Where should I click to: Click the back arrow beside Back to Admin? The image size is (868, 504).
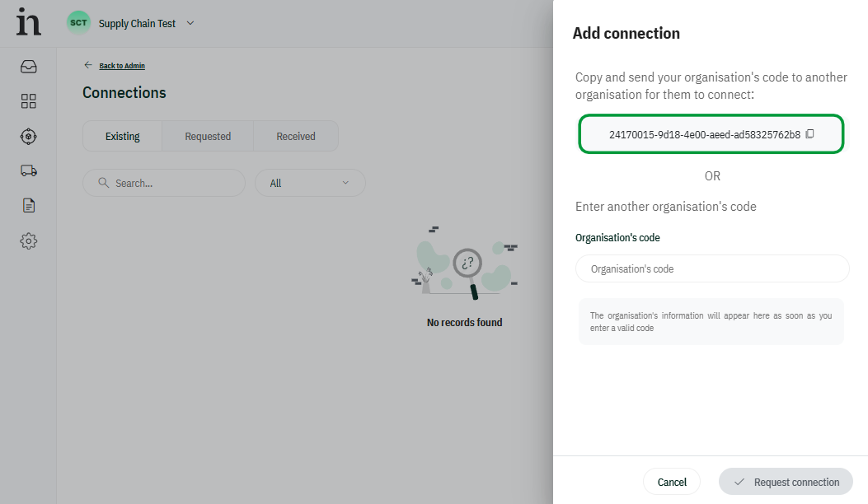point(88,65)
